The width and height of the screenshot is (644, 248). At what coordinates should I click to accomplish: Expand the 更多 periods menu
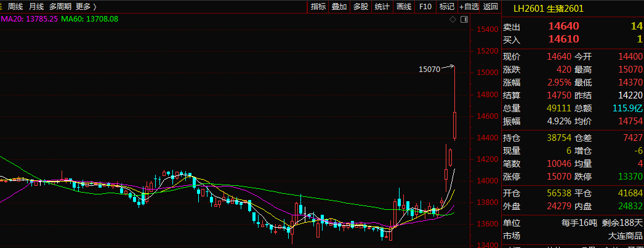[86, 7]
